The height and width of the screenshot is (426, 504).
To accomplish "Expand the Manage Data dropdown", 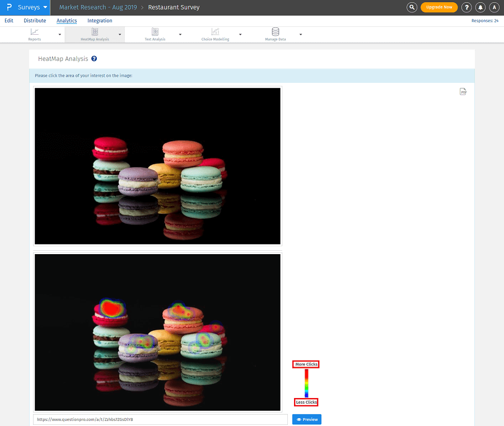I will pyautogui.click(x=300, y=34).
